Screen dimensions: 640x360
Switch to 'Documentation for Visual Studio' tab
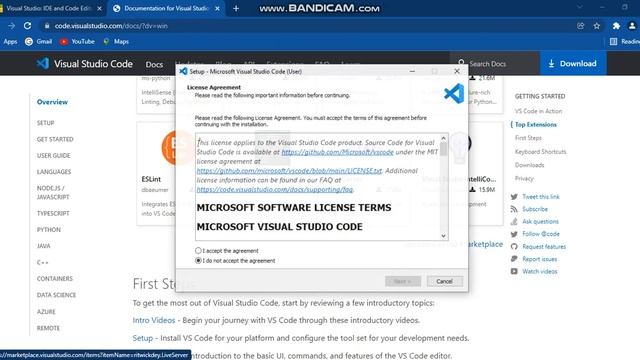(x=166, y=8)
